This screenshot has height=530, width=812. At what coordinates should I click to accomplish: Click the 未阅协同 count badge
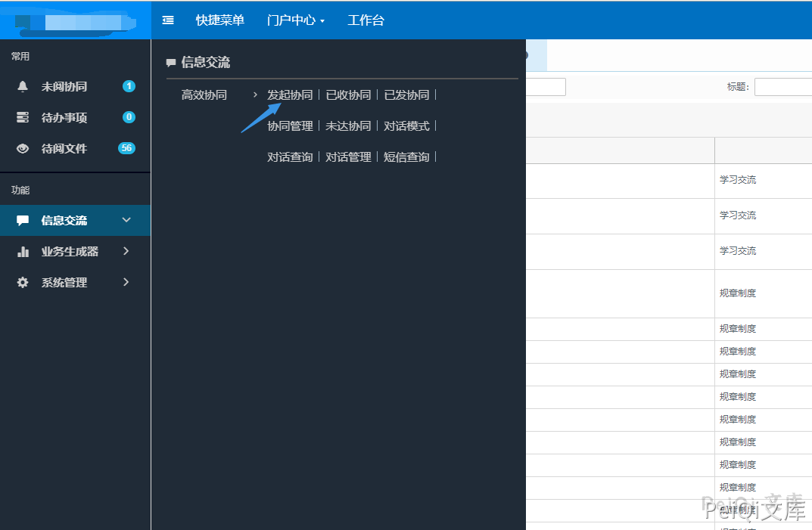129,86
